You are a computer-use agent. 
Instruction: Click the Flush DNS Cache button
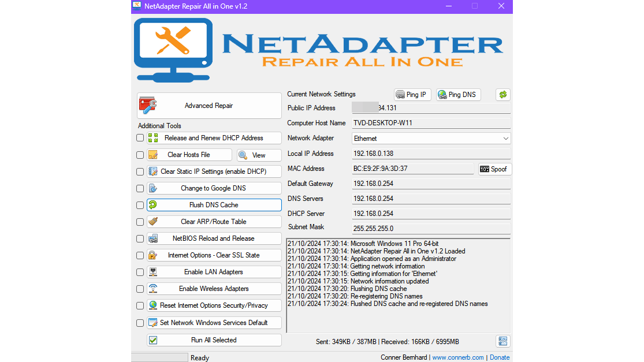tap(214, 205)
